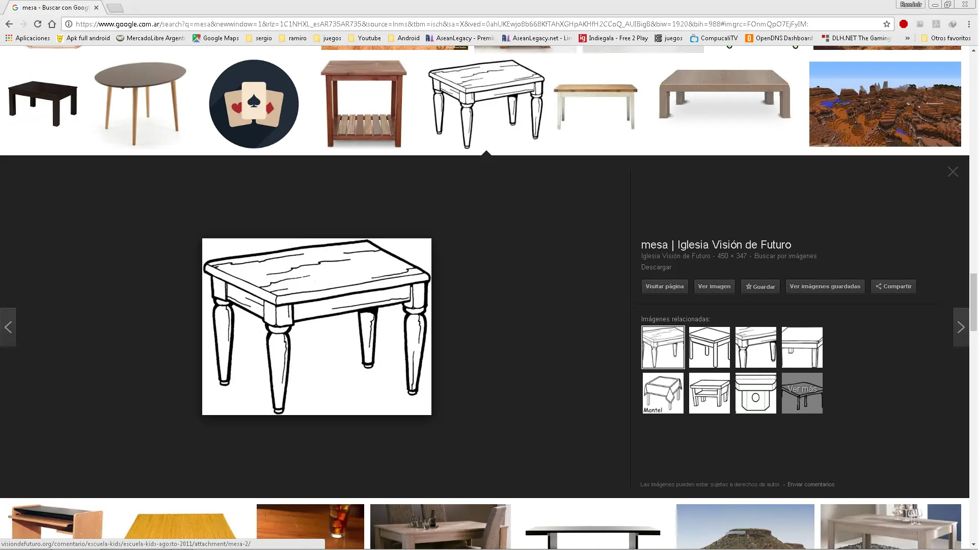Open the Aplicaciones apps shortcut
This screenshot has width=980, height=550.
28,38
